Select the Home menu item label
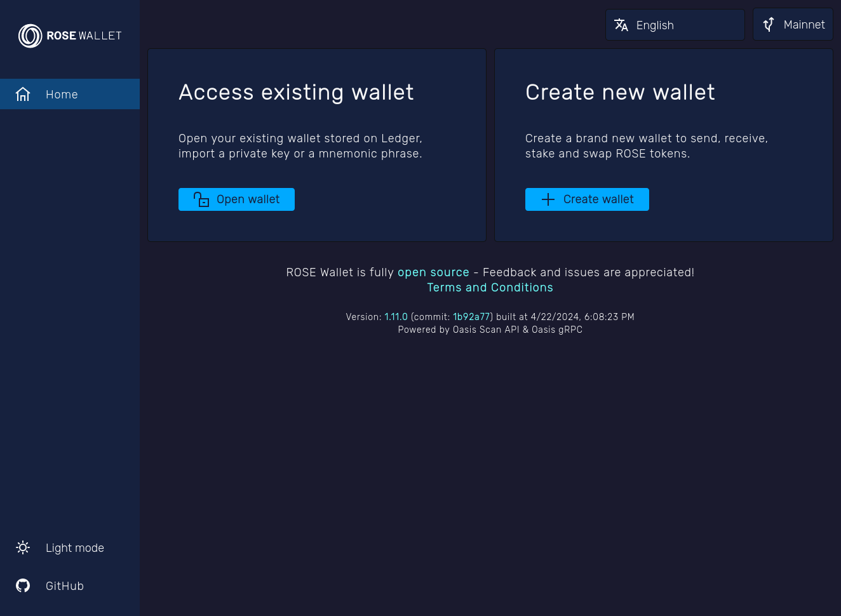Image resolution: width=841 pixels, height=616 pixels. point(62,95)
